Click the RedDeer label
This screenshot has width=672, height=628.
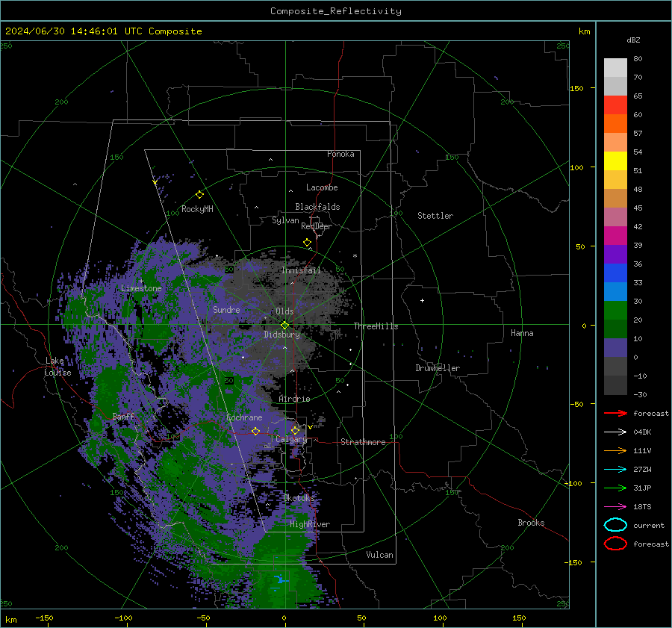(x=317, y=226)
